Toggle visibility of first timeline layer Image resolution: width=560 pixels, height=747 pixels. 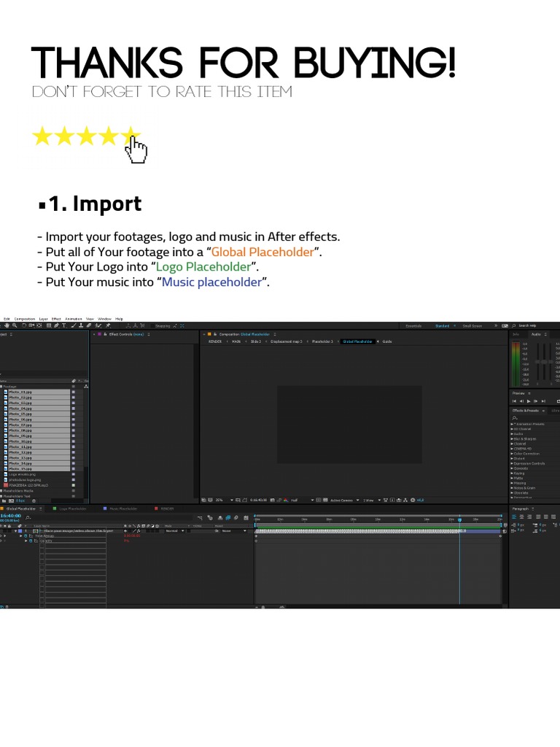2,531
